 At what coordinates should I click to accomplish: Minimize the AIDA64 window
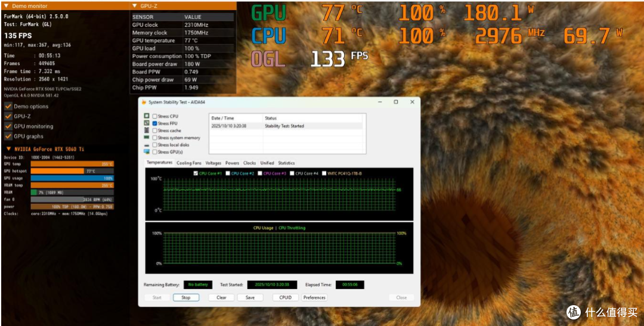coord(379,102)
